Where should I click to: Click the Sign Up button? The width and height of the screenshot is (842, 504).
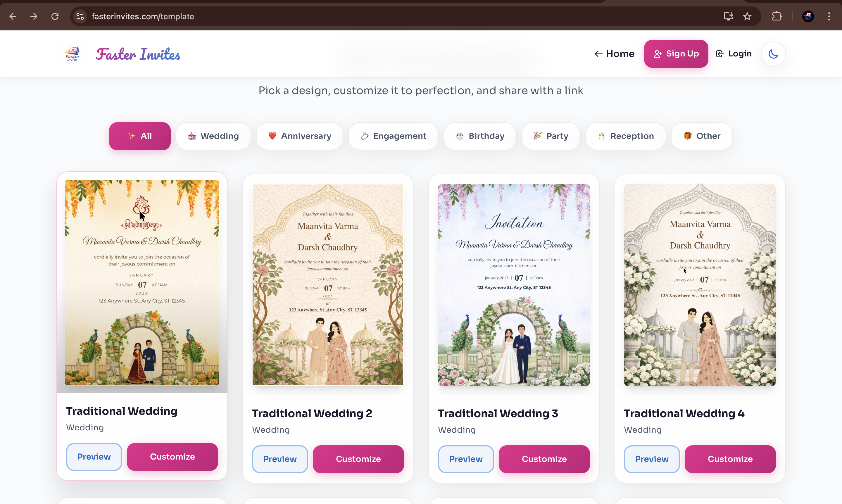(x=676, y=54)
